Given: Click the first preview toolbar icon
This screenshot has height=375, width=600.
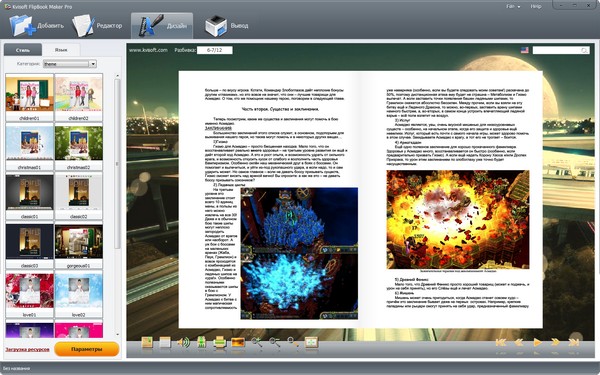Looking at the screenshot, I should 147,342.
